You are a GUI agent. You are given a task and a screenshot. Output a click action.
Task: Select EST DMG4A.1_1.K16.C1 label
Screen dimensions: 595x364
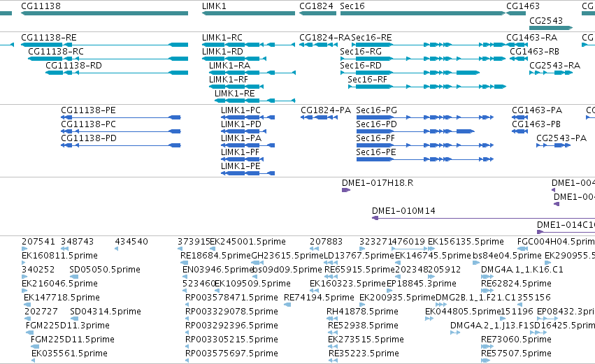pyautogui.click(x=522, y=270)
